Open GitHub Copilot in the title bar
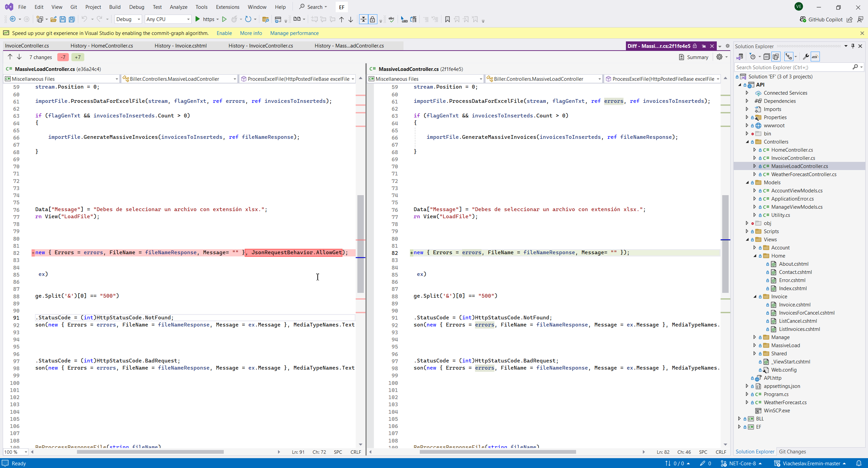This screenshot has height=468, width=868. click(821, 19)
